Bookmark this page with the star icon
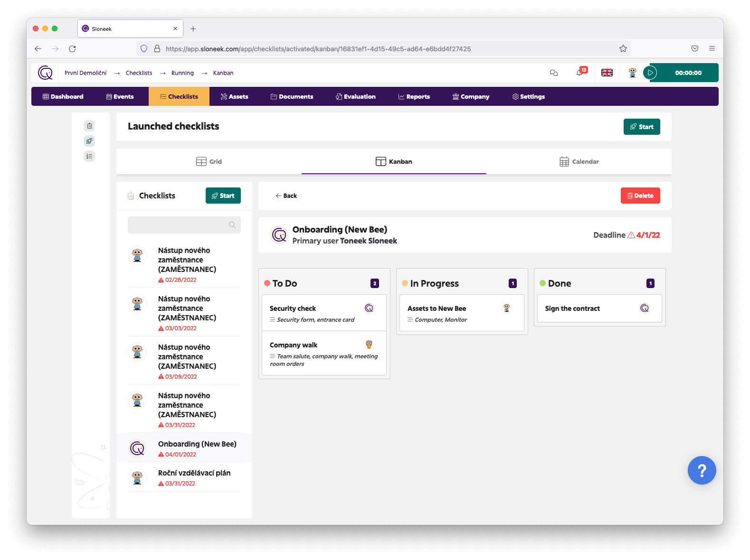The image size is (750, 560). coord(623,48)
